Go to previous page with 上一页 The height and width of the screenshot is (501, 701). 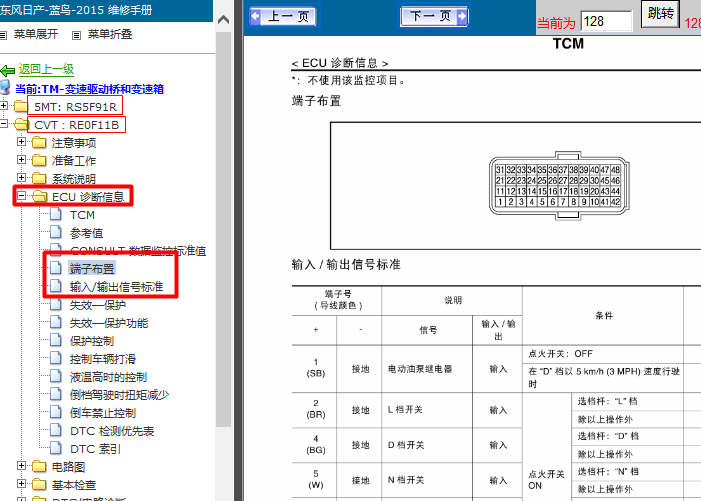click(x=283, y=17)
